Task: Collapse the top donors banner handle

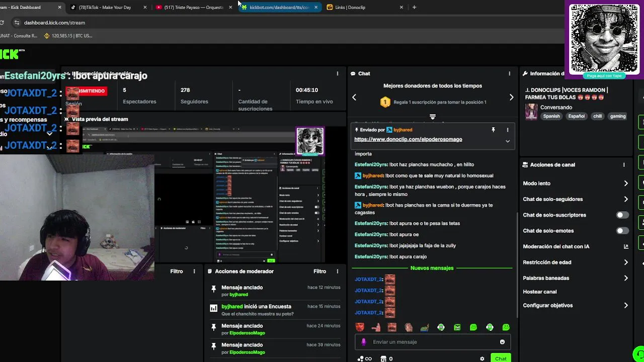Action: pyautogui.click(x=432, y=117)
